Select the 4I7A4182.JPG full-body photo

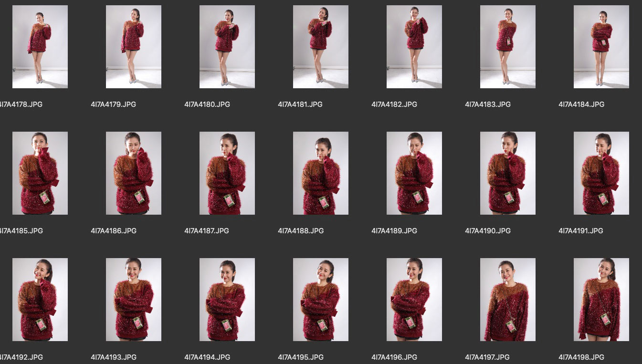pyautogui.click(x=414, y=47)
